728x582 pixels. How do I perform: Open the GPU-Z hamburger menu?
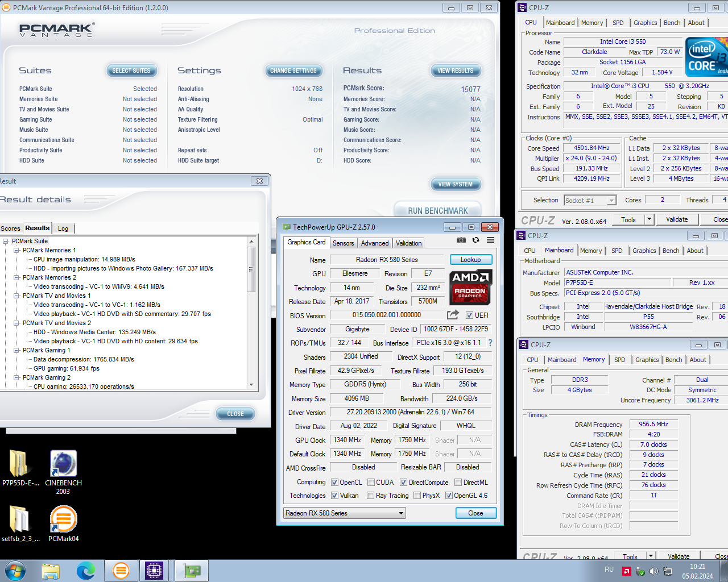490,240
